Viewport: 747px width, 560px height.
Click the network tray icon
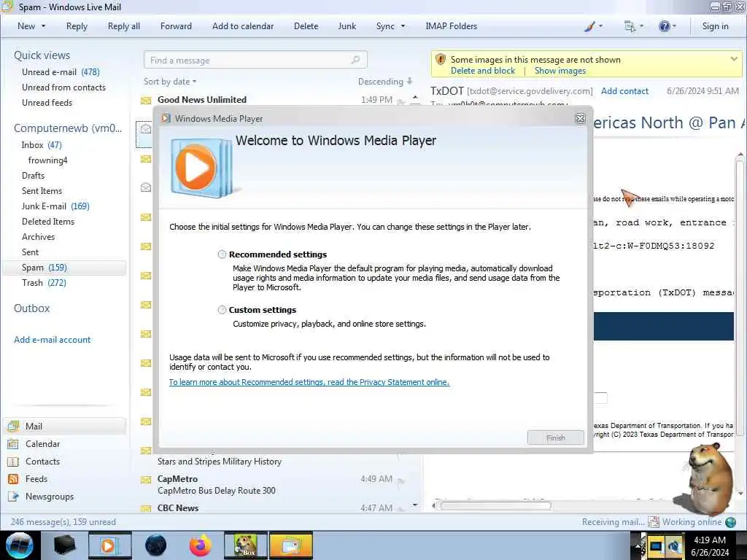coord(656,547)
